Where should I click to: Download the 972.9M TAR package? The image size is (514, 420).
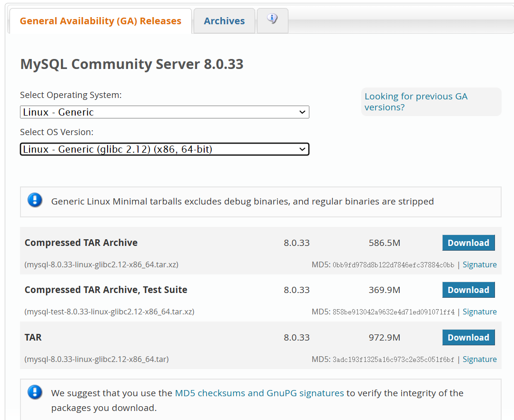click(468, 337)
